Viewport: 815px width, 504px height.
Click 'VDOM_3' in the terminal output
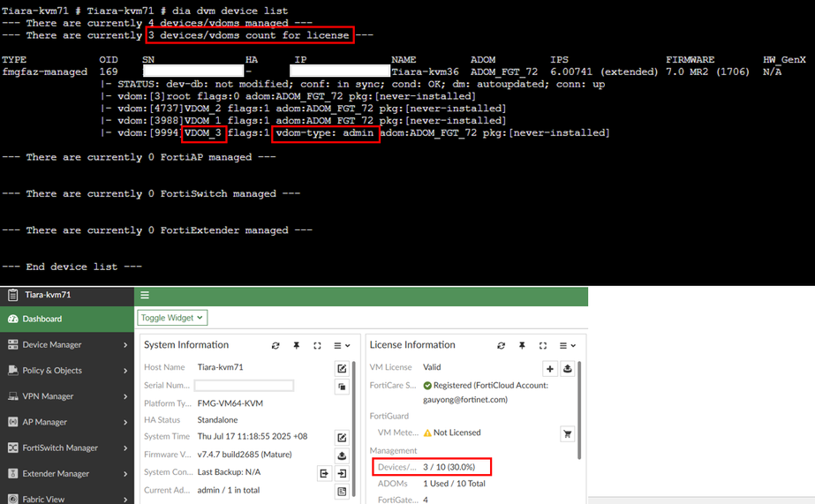click(x=203, y=133)
